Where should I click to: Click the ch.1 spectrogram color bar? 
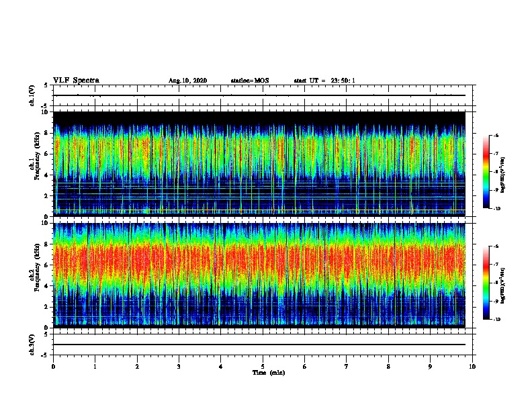[x=486, y=172]
